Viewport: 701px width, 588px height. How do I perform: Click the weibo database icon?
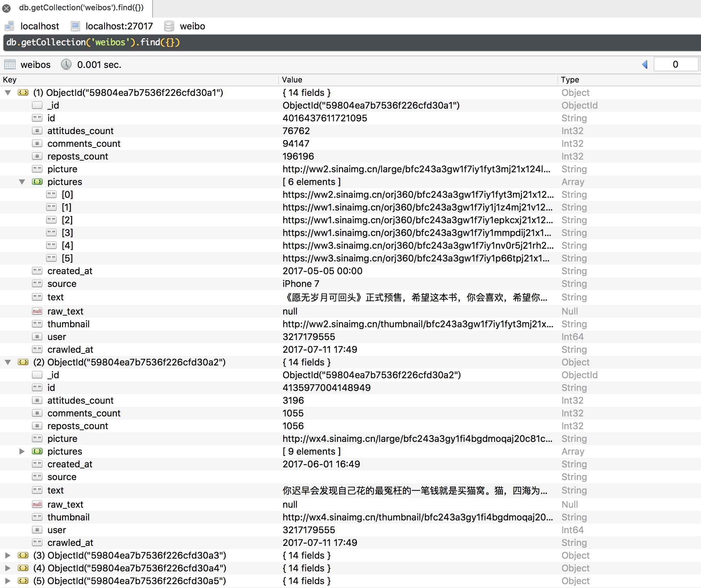[169, 26]
